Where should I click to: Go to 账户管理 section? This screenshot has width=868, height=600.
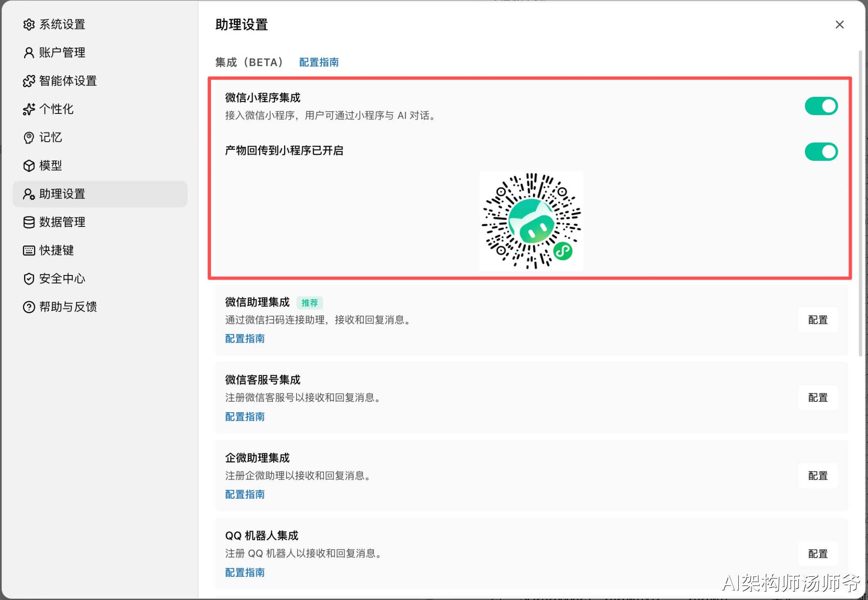100,53
